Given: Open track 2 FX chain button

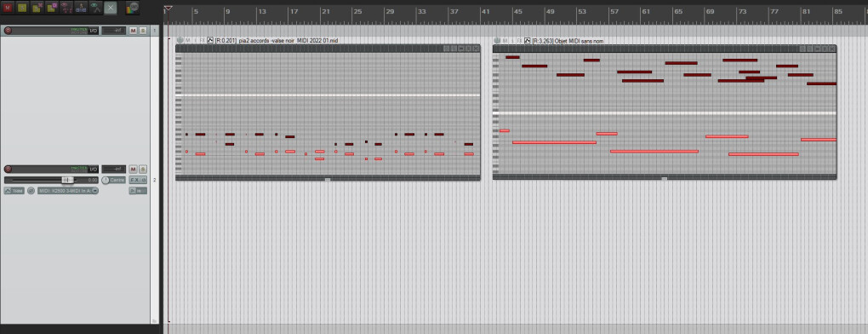Looking at the screenshot, I should pos(135,180).
